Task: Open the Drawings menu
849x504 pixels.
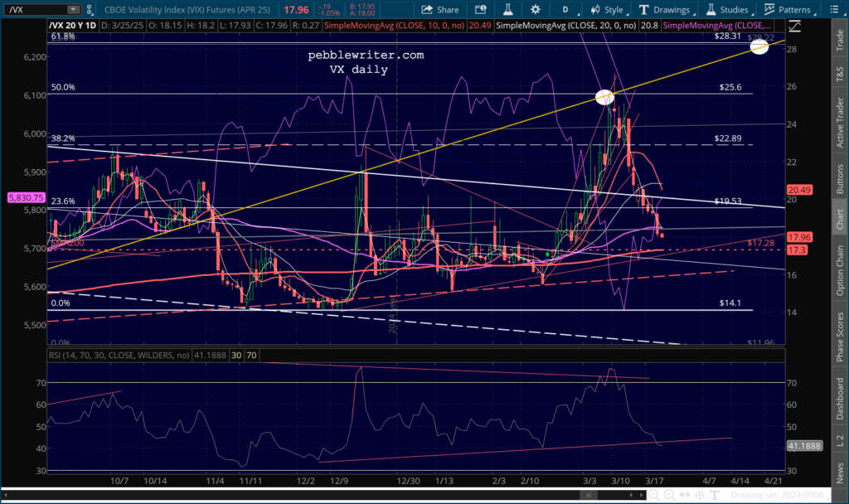Action: pos(666,9)
